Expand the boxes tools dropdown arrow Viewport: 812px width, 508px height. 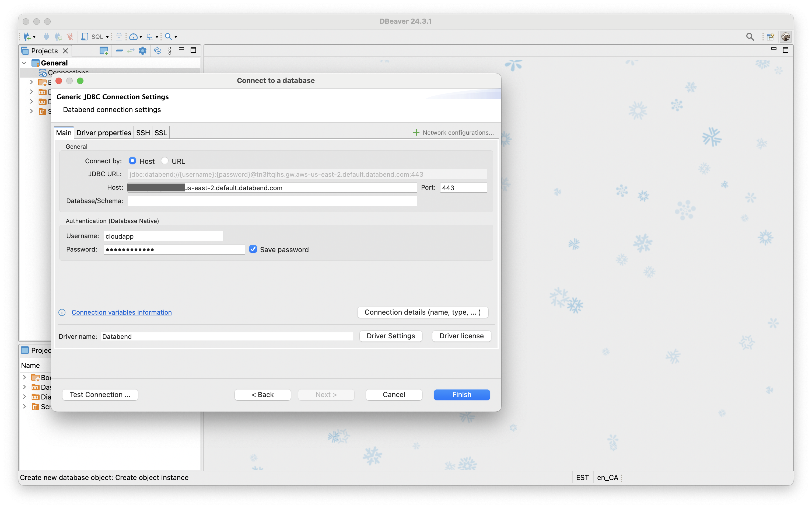(157, 37)
